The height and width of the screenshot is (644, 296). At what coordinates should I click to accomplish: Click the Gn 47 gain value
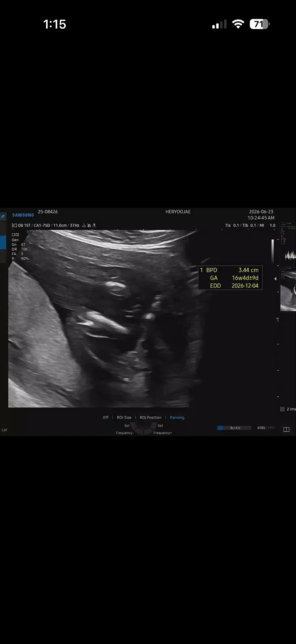click(18, 245)
